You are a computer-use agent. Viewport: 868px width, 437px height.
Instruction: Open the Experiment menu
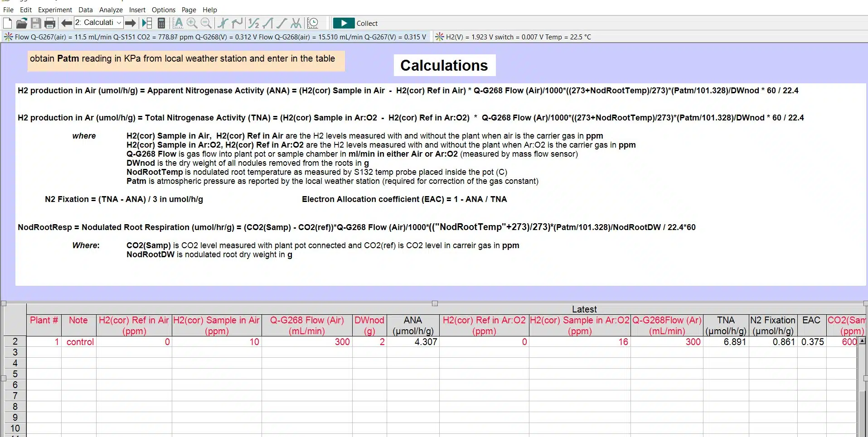coord(55,10)
